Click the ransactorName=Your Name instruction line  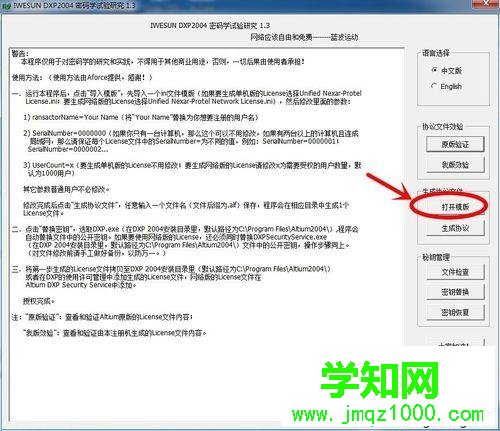coord(141,117)
